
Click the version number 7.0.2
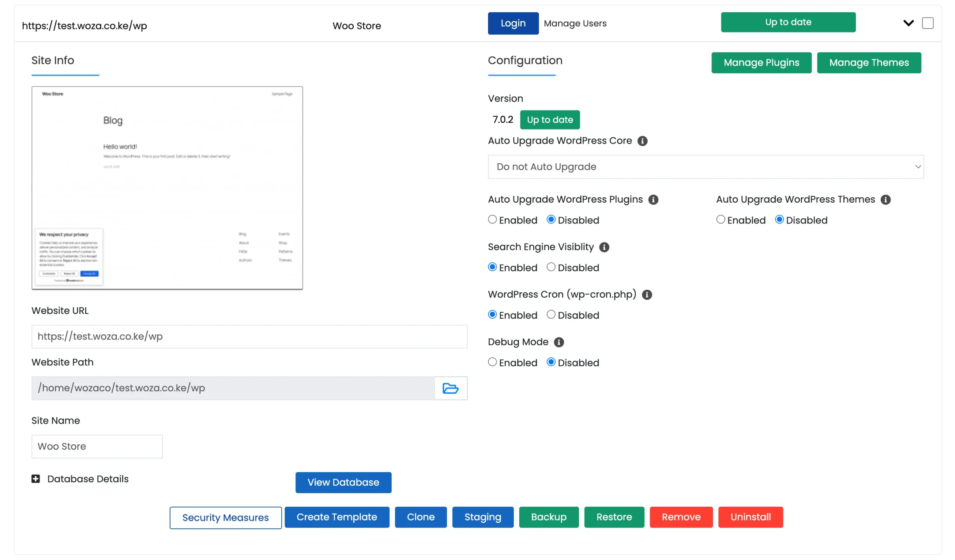tap(502, 120)
